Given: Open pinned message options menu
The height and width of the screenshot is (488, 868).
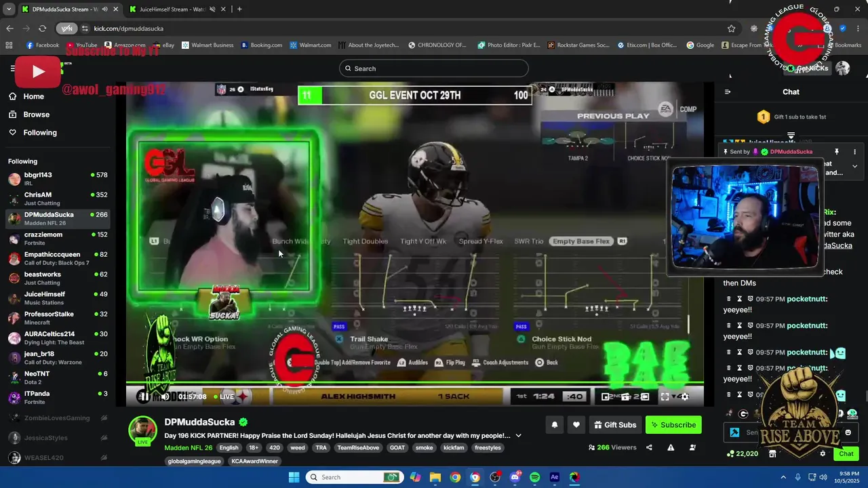Looking at the screenshot, I should [854, 152].
